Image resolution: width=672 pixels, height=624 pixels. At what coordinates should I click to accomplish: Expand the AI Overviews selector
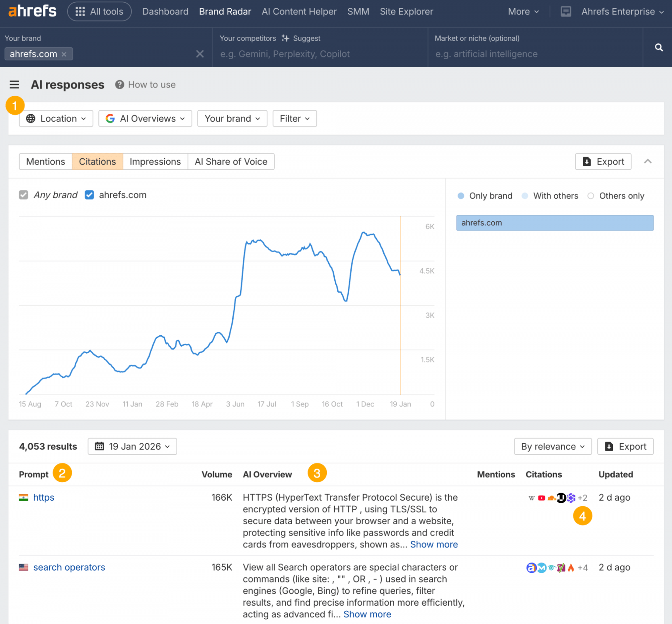(145, 118)
